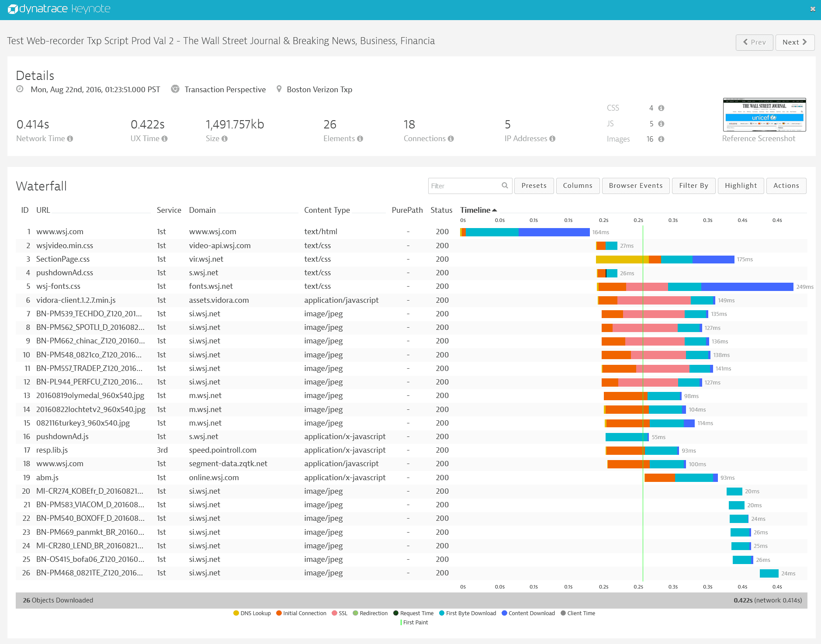821x644 pixels.
Task: Sort by the PurePath column header
Action: pos(407,210)
